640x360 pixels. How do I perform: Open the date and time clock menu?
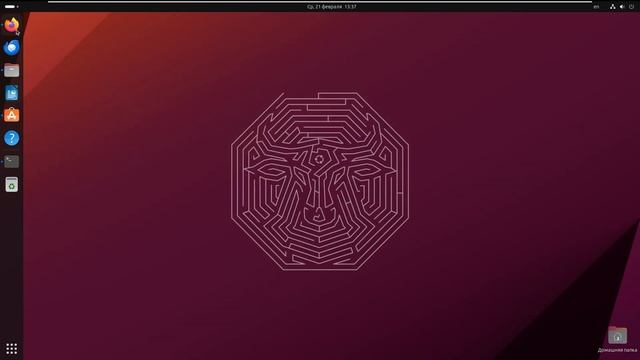pos(332,7)
